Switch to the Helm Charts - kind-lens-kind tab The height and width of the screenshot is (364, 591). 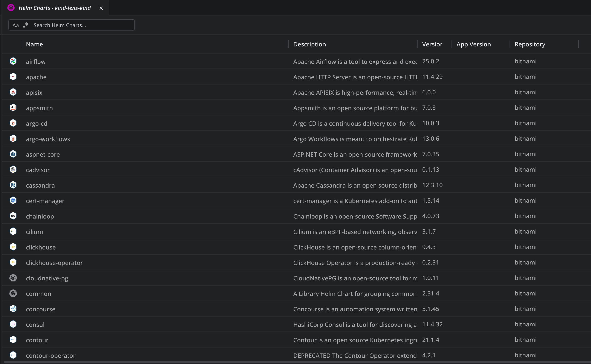55,8
